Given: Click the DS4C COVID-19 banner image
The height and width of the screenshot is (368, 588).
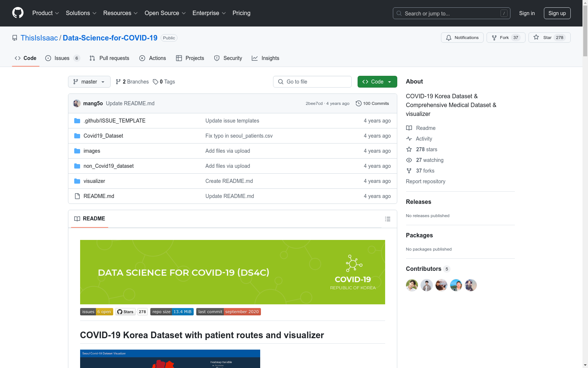Looking at the screenshot, I should click(233, 272).
